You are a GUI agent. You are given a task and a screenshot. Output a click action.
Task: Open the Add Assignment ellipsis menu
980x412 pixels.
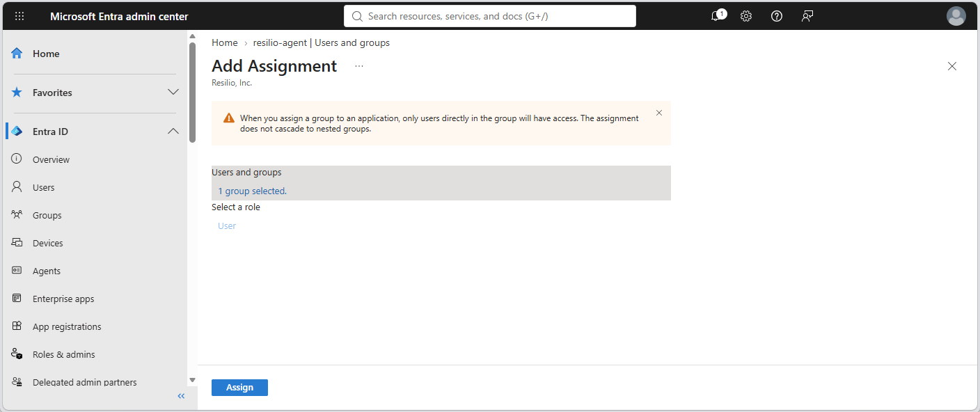coord(359,66)
